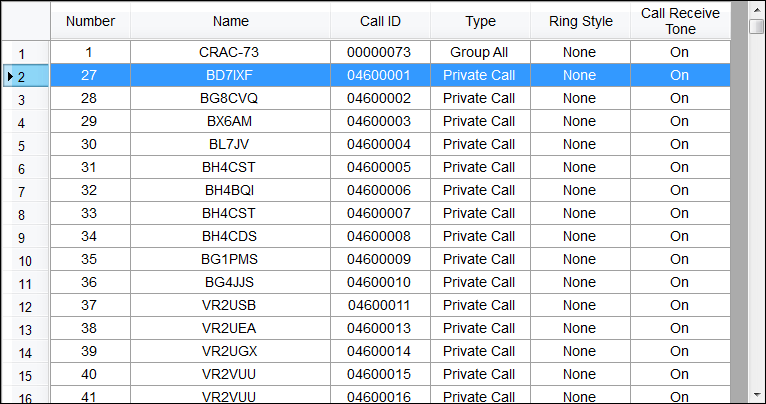The image size is (766, 404).
Task: Select row header number 1
Action: point(25,53)
